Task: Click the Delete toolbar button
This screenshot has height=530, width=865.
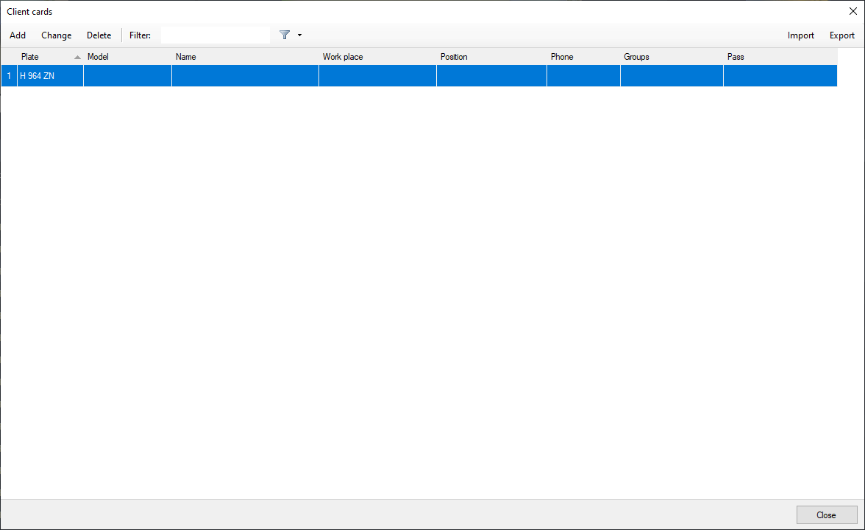Action: tap(99, 35)
